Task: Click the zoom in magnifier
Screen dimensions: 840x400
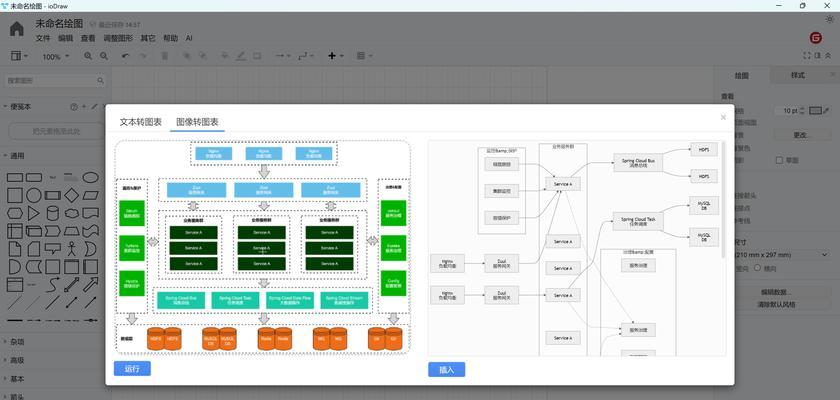Action: point(88,56)
